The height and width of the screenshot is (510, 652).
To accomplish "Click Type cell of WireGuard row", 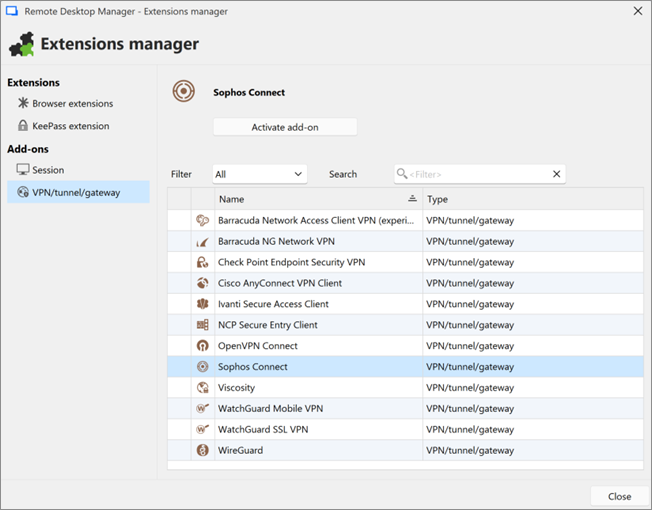I will point(533,450).
